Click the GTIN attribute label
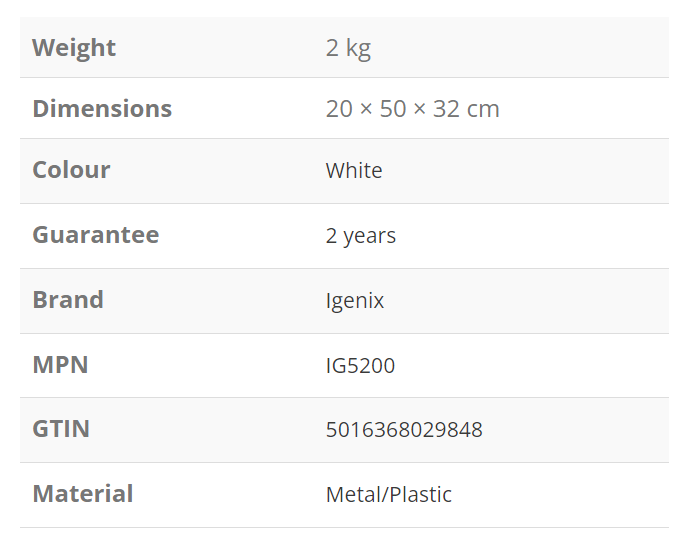The height and width of the screenshot is (545, 684). point(61,429)
